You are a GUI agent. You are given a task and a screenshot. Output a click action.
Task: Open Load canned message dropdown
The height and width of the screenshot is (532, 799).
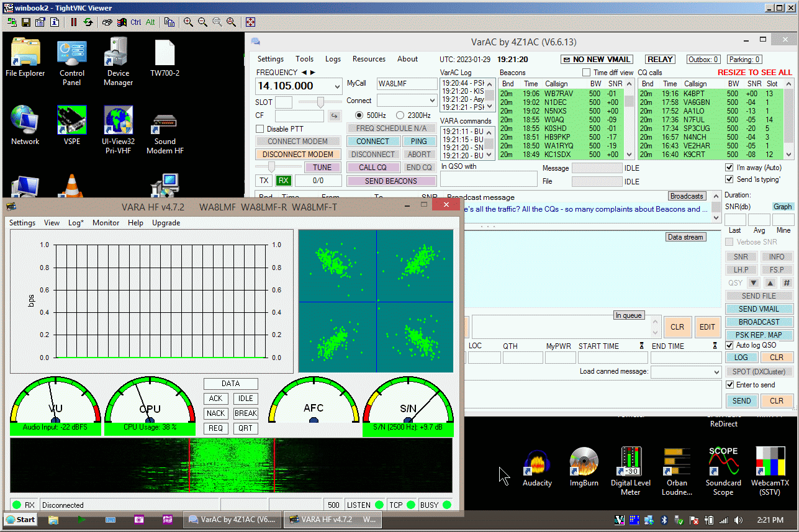(x=716, y=372)
